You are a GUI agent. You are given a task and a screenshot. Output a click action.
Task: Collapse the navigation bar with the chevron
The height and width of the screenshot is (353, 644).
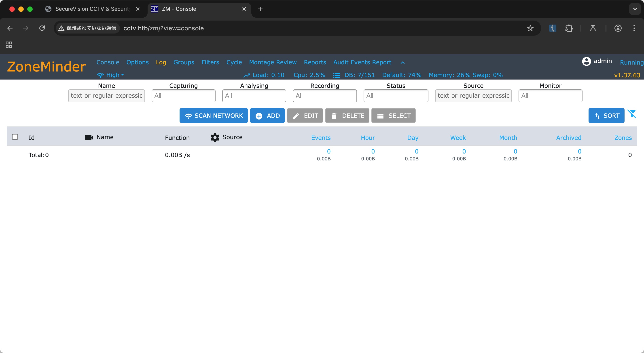[x=402, y=63]
